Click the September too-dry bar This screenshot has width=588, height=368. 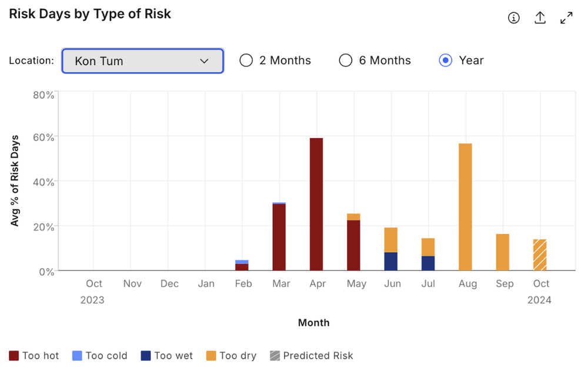[x=503, y=252]
